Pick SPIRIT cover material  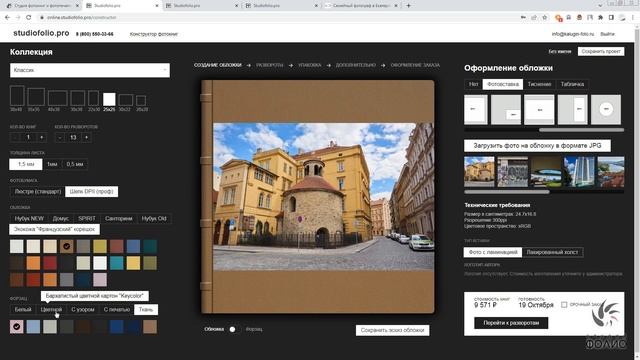87,218
